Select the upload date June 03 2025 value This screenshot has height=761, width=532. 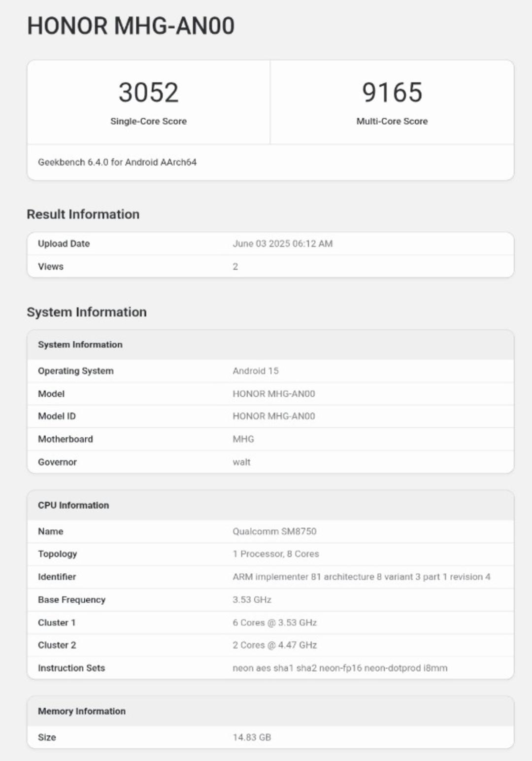[283, 243]
